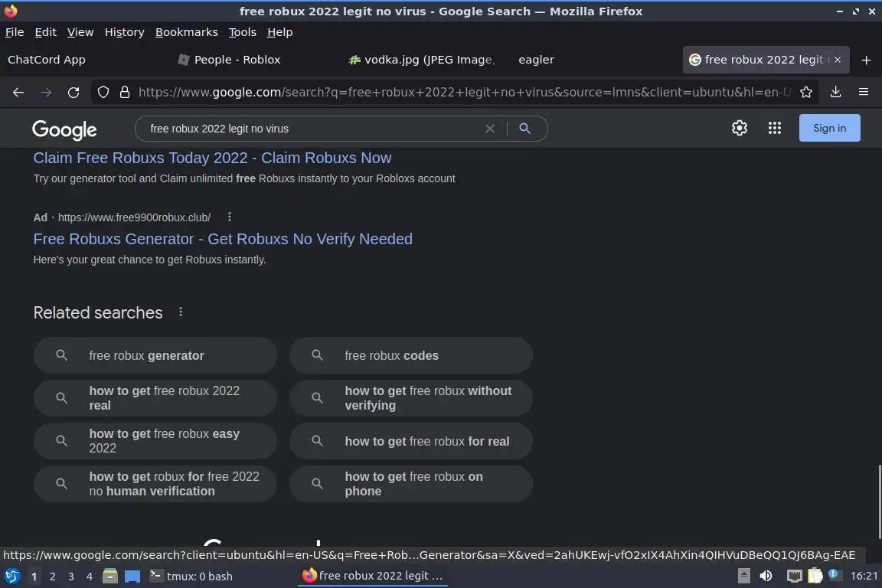Open the Bookmarks menu
This screenshot has height=588, width=882.
(187, 32)
